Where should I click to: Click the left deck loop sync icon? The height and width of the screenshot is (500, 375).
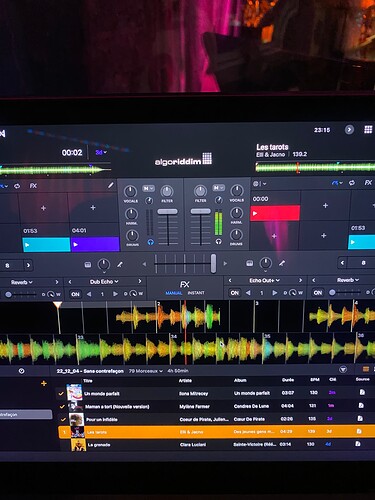[x=17, y=186]
